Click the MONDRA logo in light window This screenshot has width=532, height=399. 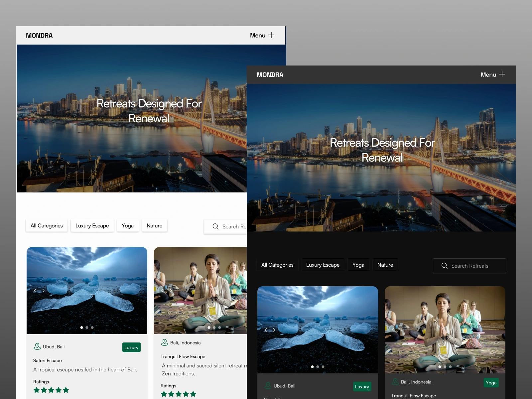[x=39, y=36]
